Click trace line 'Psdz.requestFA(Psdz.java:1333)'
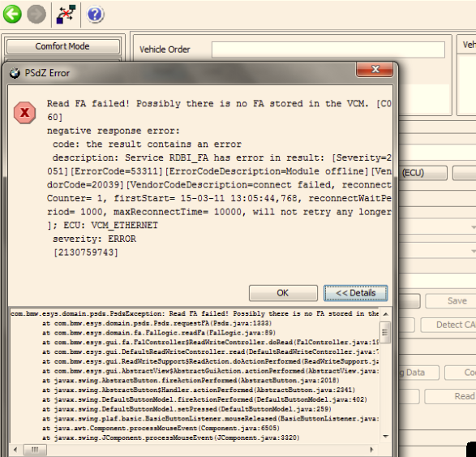This screenshot has width=476, height=457. click(157, 323)
